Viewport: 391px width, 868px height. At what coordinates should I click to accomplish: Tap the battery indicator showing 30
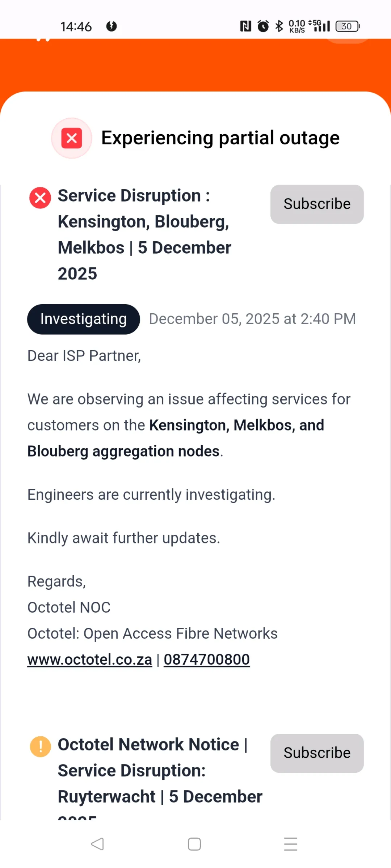pyautogui.click(x=347, y=26)
